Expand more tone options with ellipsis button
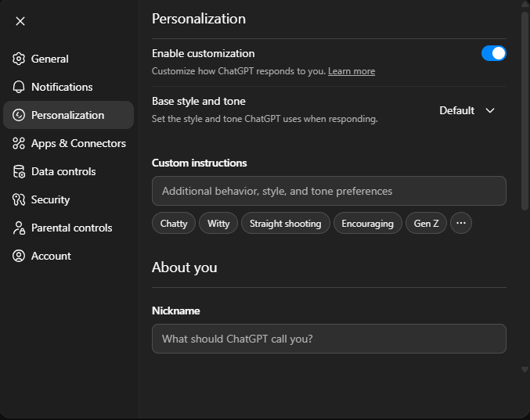Screen dimensions: 530x420 click(461, 223)
